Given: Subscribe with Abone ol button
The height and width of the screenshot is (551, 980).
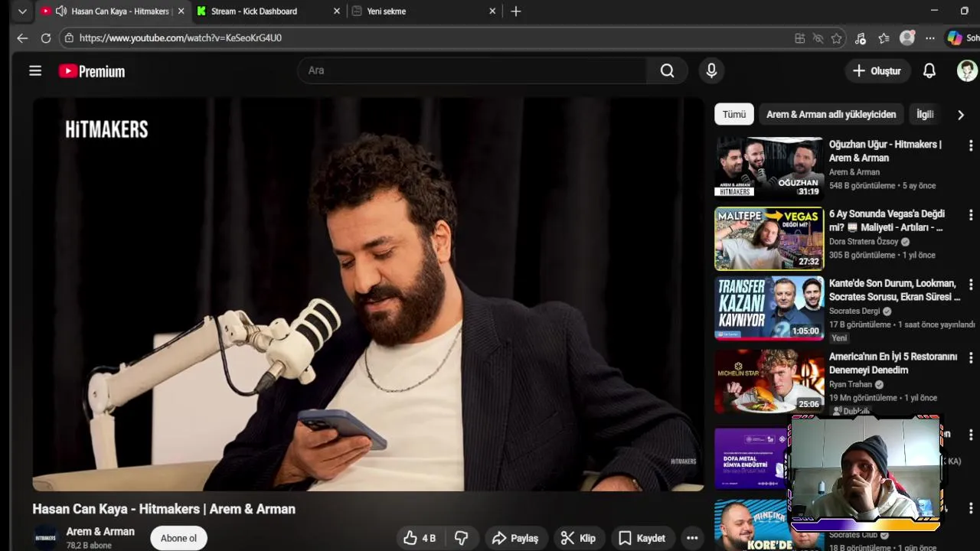Looking at the screenshot, I should pos(178,538).
